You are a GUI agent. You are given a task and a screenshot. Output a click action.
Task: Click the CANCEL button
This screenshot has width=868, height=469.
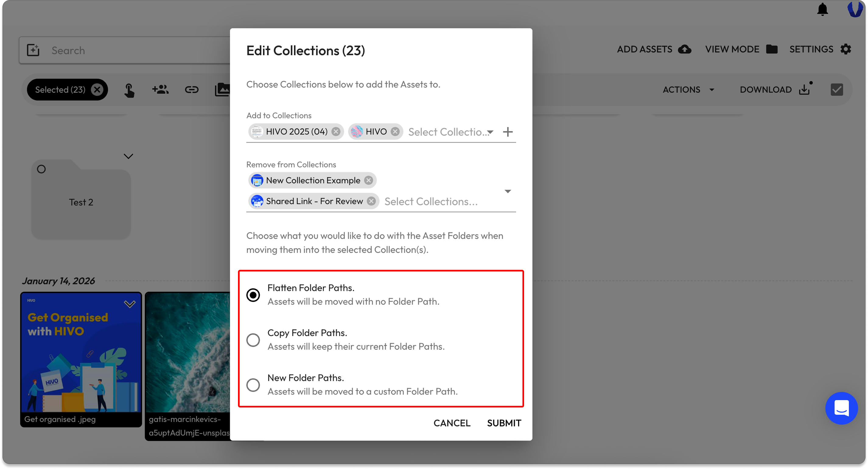click(452, 423)
